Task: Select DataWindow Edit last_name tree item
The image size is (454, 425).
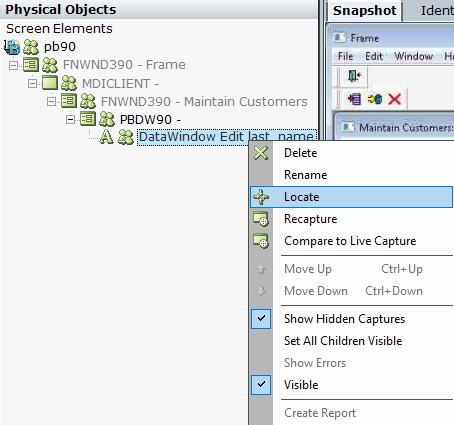Action: 226,137
